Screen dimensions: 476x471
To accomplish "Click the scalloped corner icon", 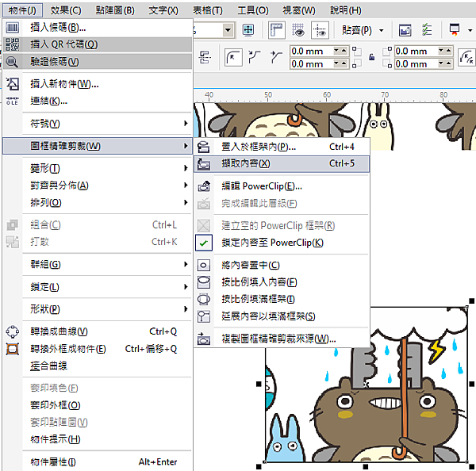I will coord(254,57).
